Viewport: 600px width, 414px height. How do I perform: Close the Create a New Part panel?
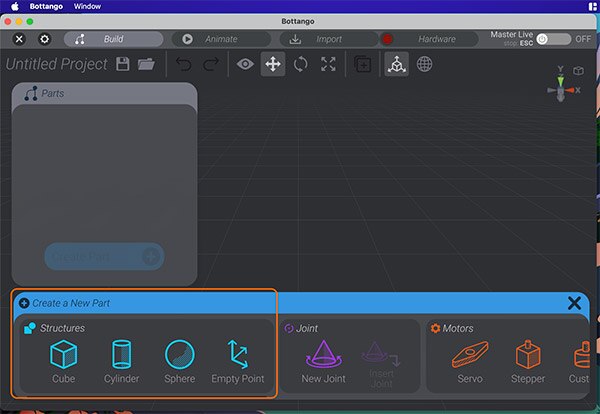pyautogui.click(x=574, y=303)
